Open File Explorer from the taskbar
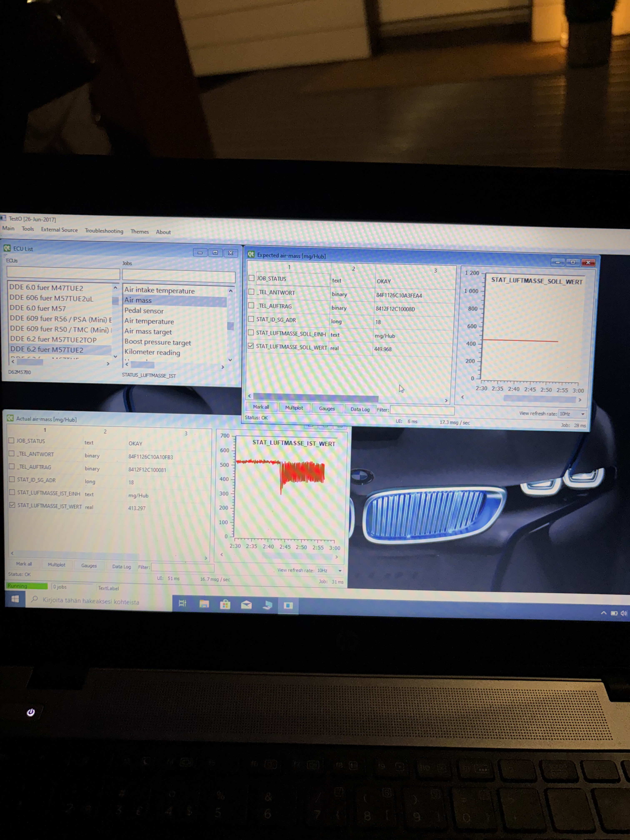 pos(204,604)
